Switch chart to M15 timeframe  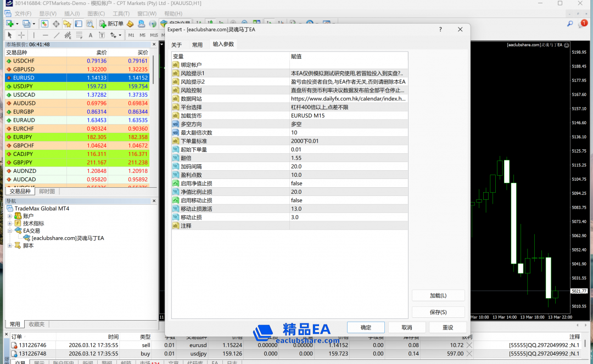[154, 35]
